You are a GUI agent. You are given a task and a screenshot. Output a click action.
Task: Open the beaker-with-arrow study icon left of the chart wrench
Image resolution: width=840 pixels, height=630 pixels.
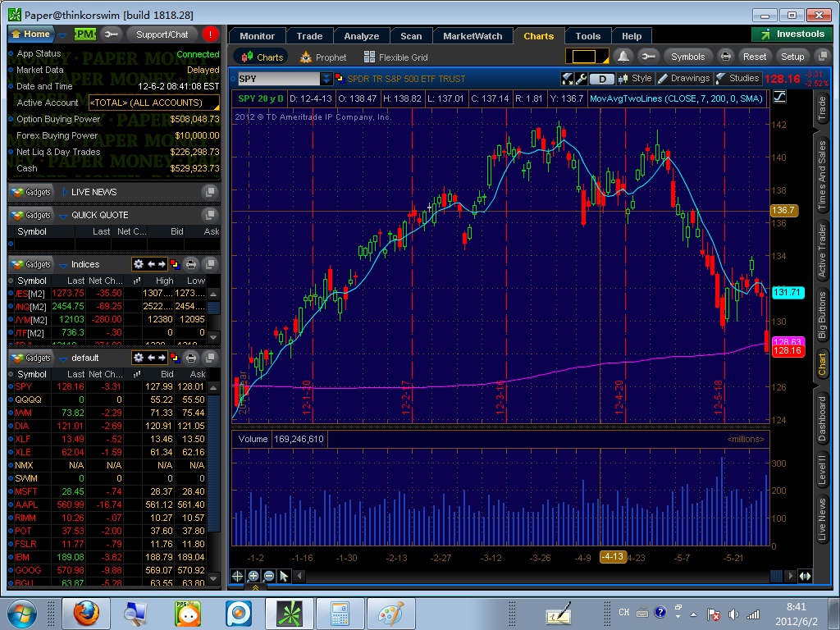pyautogui.click(x=567, y=79)
